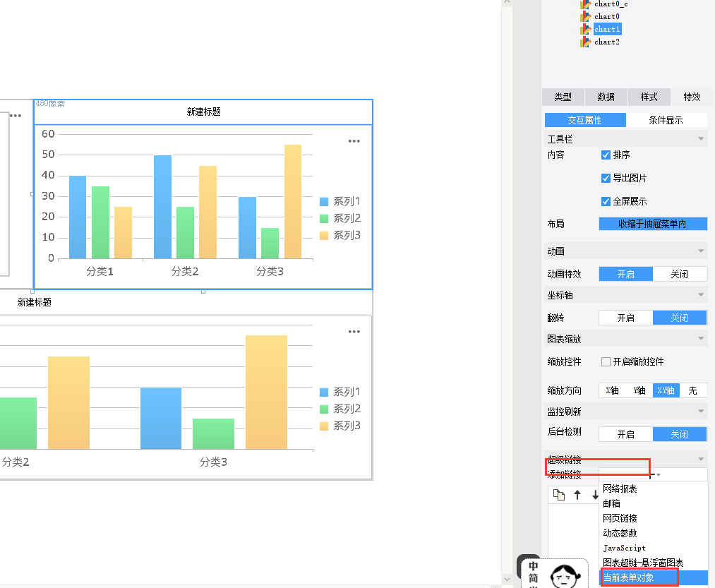Click the copy icon in hyperlink toolbar

[x=558, y=495]
